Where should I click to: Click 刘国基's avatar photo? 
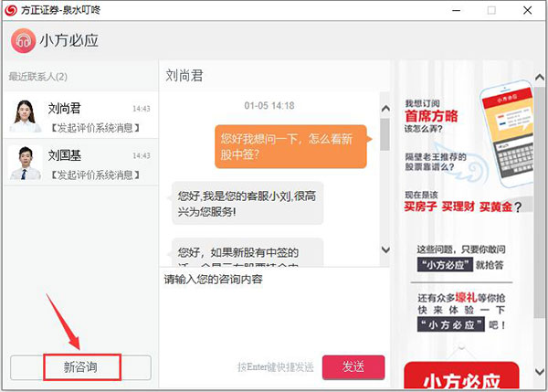pyautogui.click(x=25, y=163)
